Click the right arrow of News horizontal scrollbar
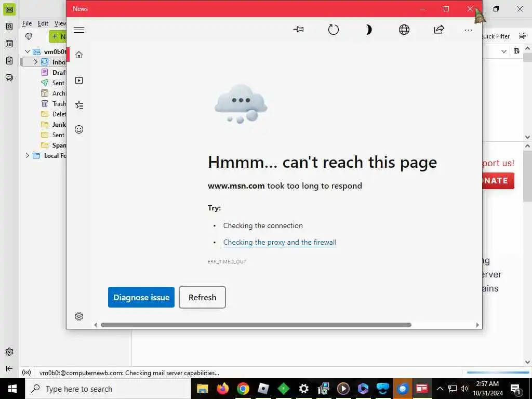This screenshot has width=532, height=399. click(477, 325)
